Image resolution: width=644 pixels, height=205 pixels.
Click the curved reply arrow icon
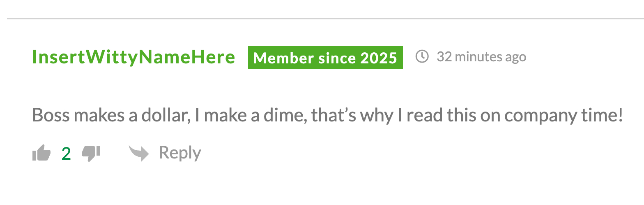(139, 153)
